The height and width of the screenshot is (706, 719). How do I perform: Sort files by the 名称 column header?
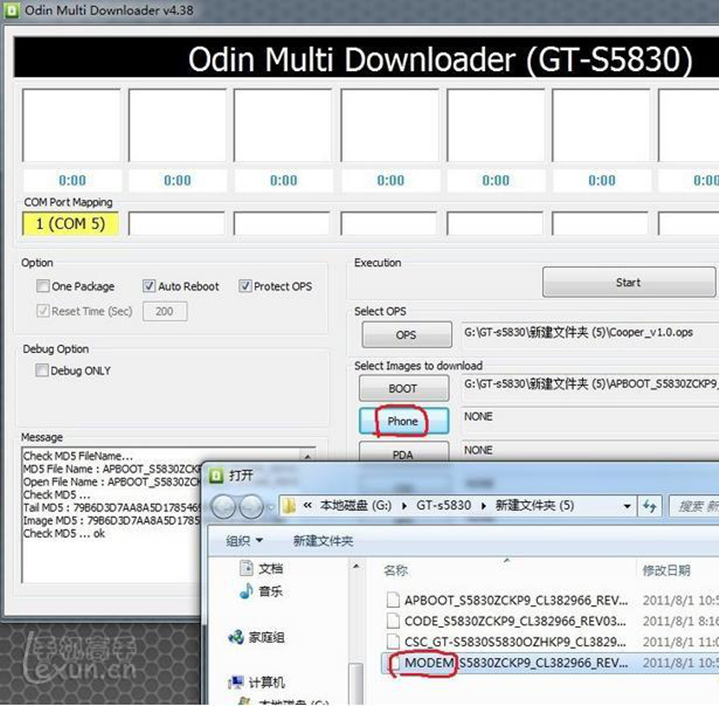[x=396, y=570]
